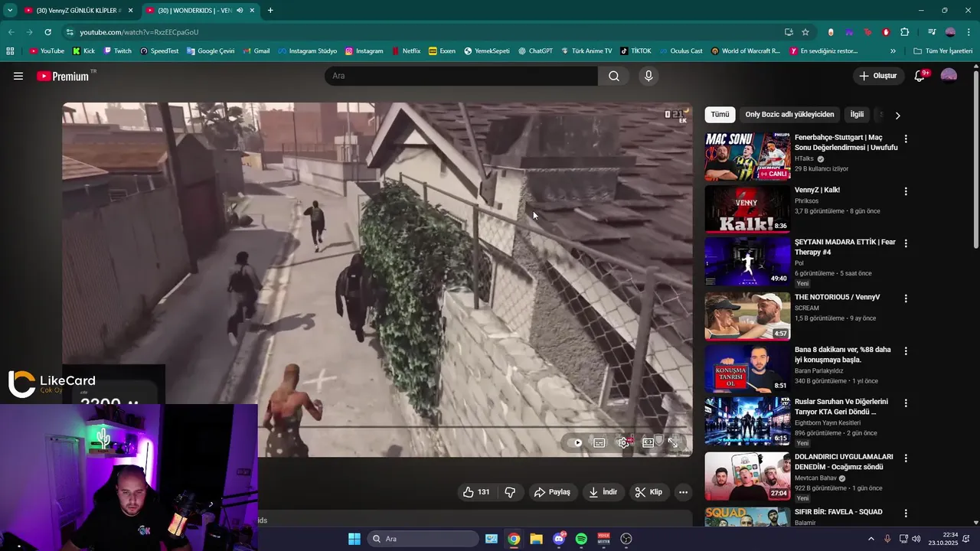The image size is (980, 551).
Task: Click the Oluştur create button
Action: pyautogui.click(x=877, y=76)
